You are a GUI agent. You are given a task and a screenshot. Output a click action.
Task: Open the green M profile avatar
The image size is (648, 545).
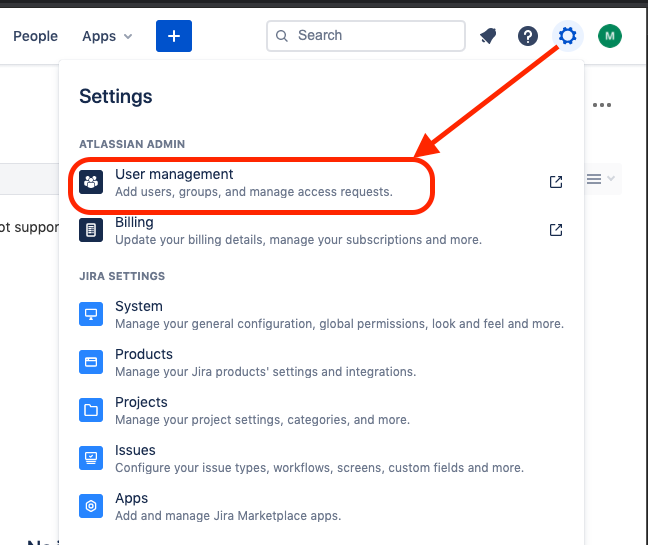[x=610, y=36]
